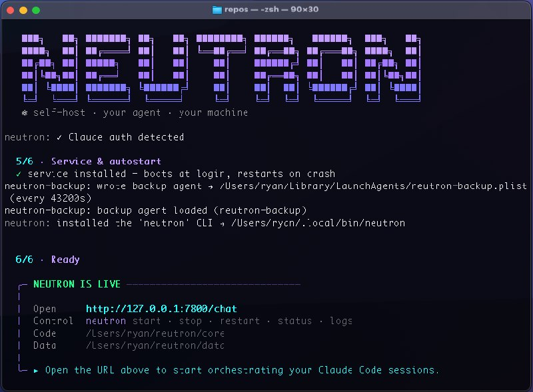This screenshot has width=533, height=392.
Task: Click the snowflake symbol before 'self-host'
Action: pyautogui.click(x=25, y=112)
